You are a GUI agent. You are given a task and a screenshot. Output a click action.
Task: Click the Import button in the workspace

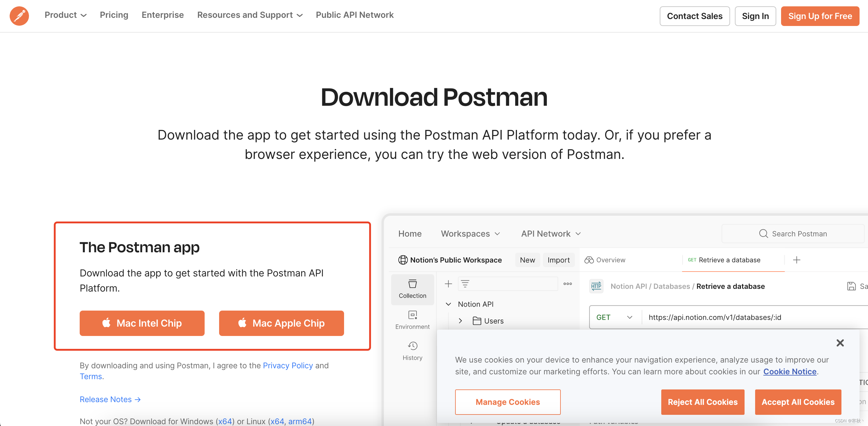(x=558, y=260)
